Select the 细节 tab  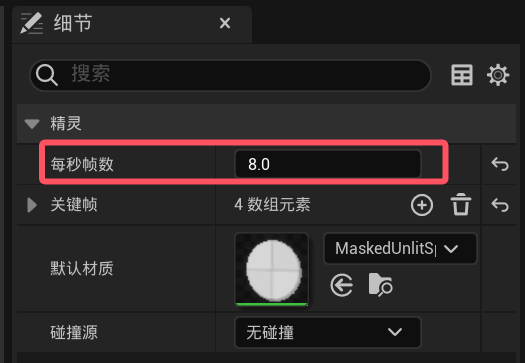73,23
